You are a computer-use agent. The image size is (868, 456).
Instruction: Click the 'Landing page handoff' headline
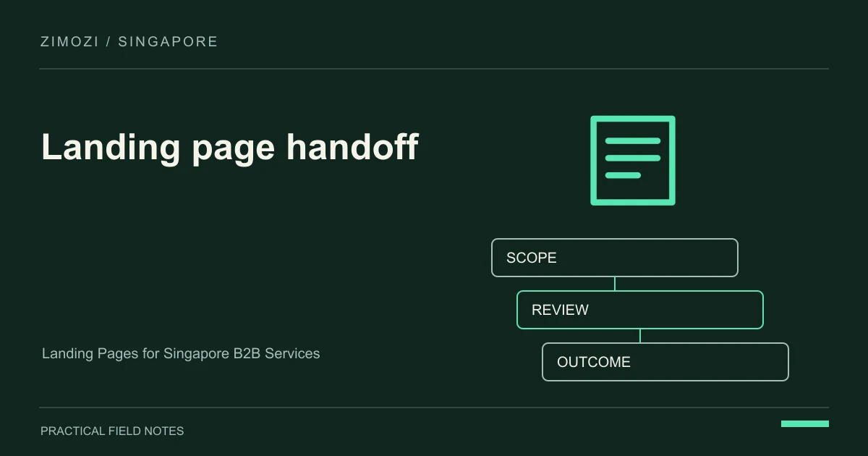click(x=230, y=148)
